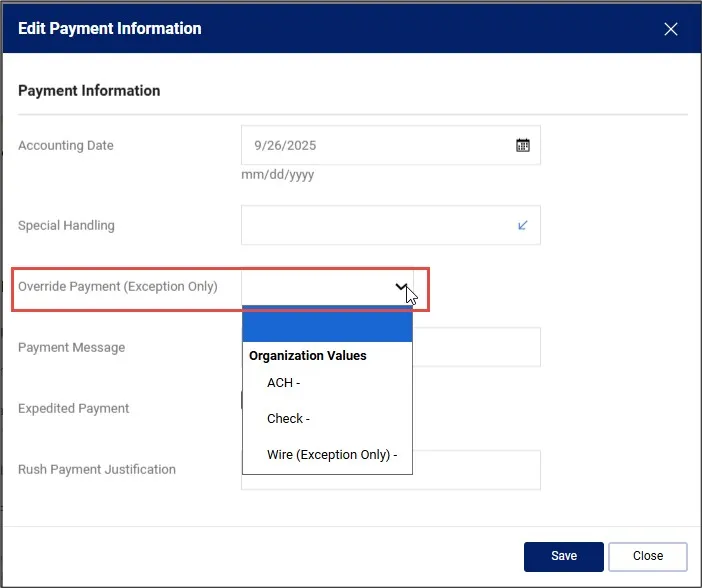The height and width of the screenshot is (588, 702).
Task: Click the Accounting Date label
Action: click(x=66, y=146)
